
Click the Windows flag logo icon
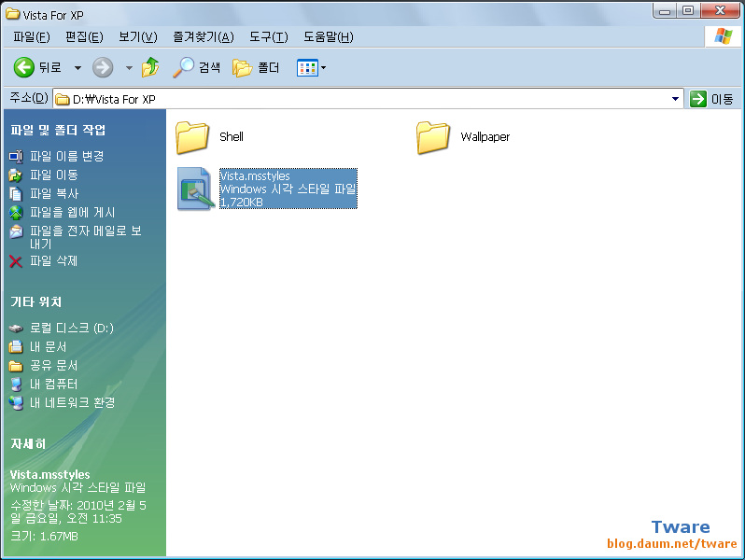click(723, 36)
